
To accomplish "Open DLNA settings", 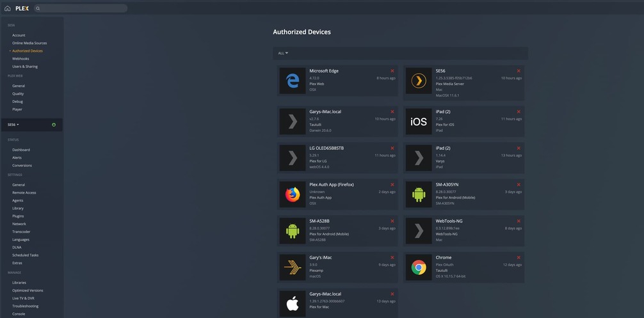I will click(17, 248).
